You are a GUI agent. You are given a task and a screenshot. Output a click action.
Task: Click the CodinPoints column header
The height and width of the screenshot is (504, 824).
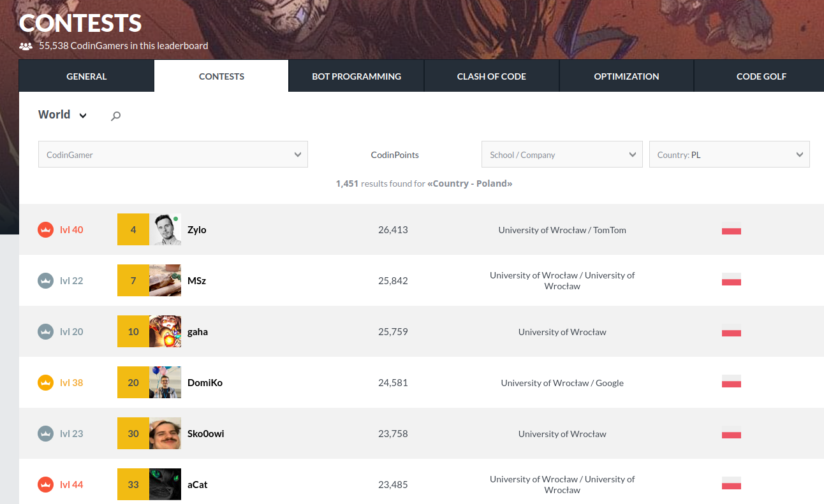click(x=395, y=155)
